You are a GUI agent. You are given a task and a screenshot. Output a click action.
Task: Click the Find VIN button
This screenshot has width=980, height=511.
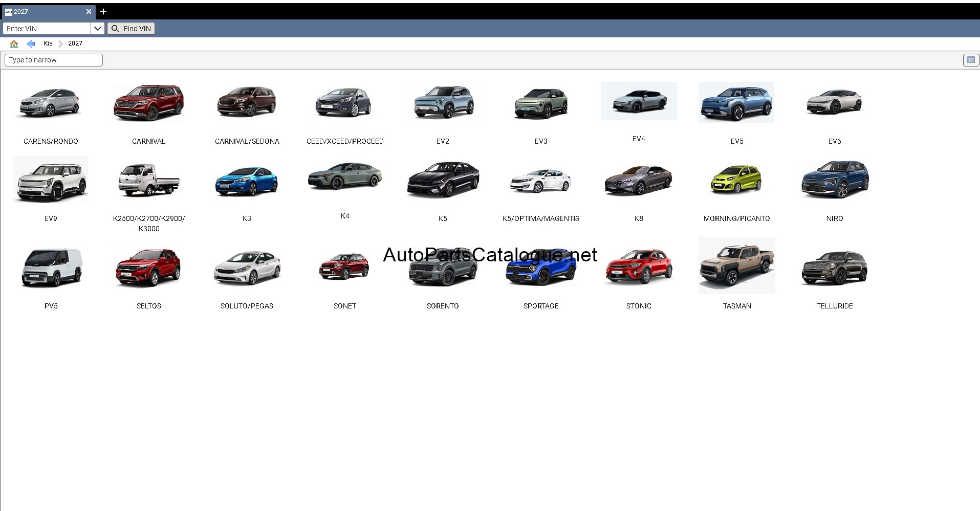pos(131,29)
